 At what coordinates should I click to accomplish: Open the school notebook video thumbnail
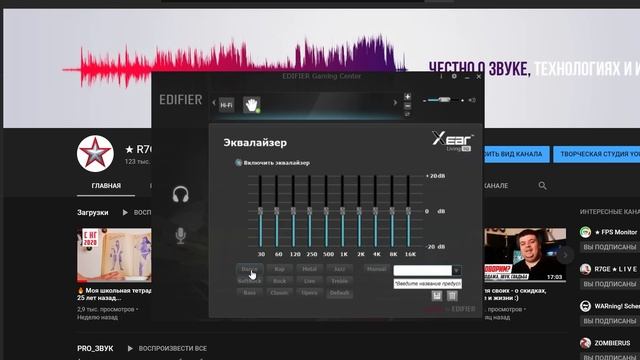114,255
